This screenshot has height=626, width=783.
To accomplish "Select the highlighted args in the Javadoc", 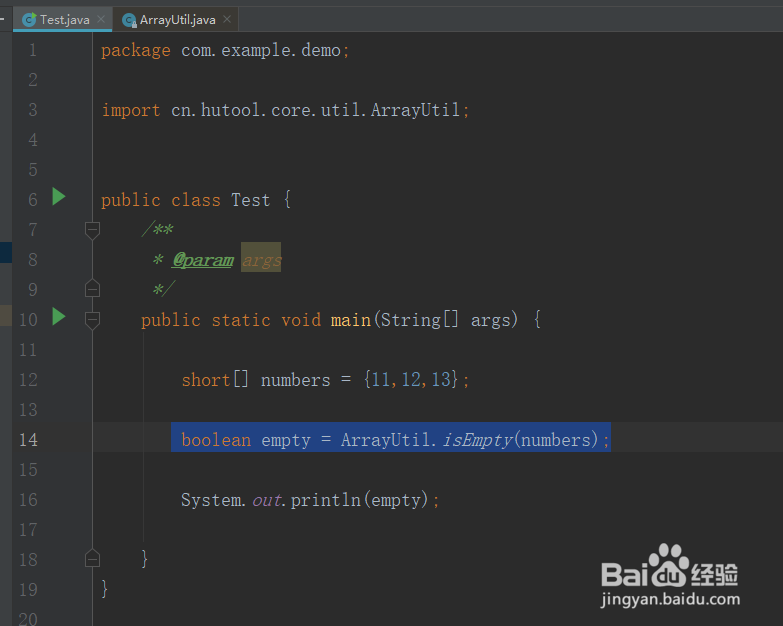I will pos(261,258).
